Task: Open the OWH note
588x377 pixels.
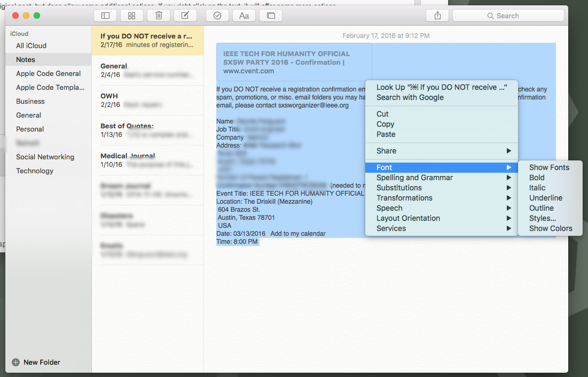Action: tap(148, 100)
